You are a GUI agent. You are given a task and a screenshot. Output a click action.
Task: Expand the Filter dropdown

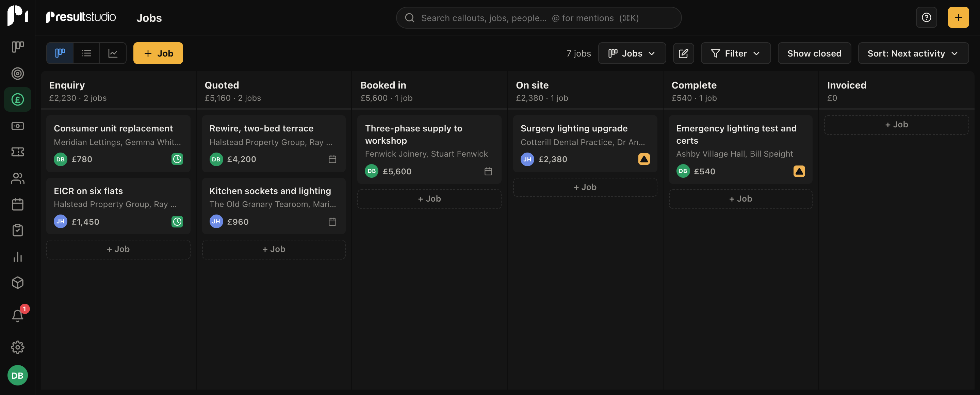(x=735, y=53)
